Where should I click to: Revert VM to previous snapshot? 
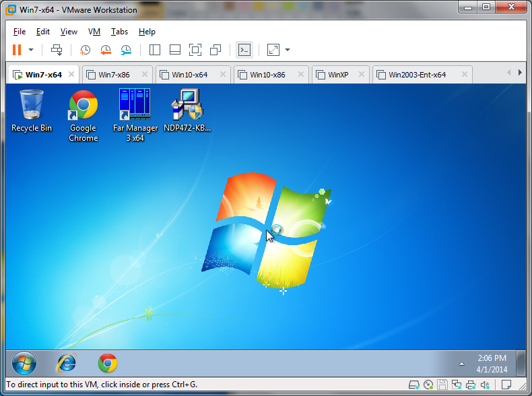pyautogui.click(x=106, y=50)
